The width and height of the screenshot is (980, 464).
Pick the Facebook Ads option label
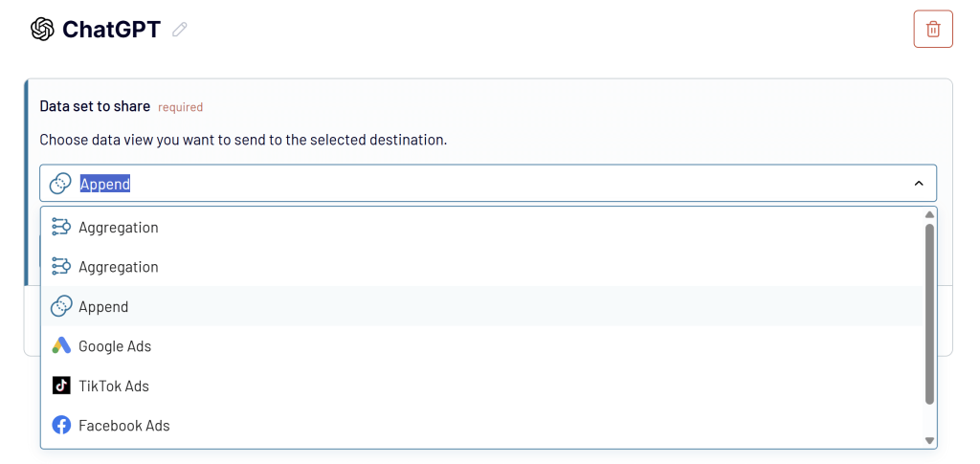pyautogui.click(x=124, y=426)
